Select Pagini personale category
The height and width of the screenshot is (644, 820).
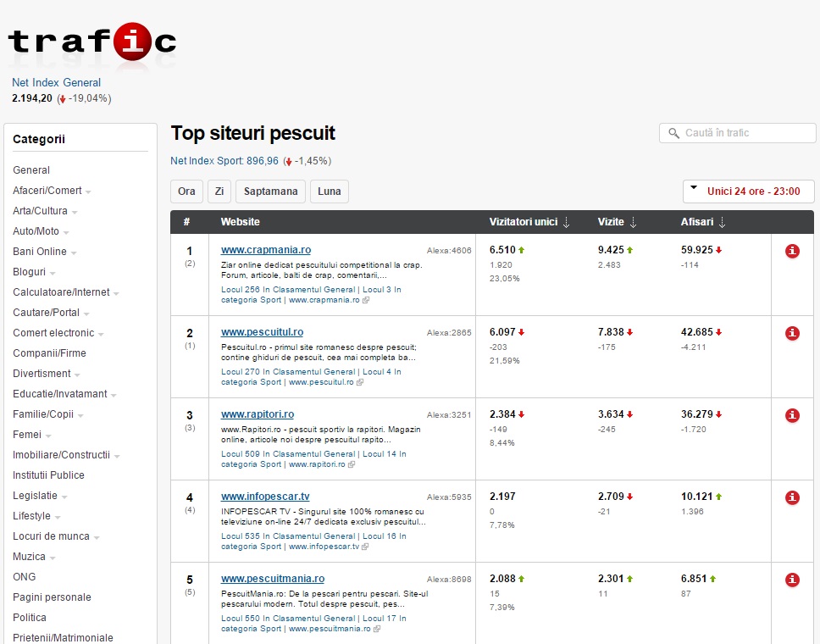(52, 597)
